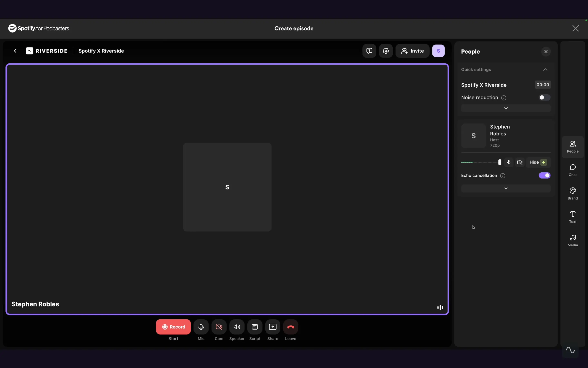Open the Chat tab in sidebar

click(x=573, y=170)
